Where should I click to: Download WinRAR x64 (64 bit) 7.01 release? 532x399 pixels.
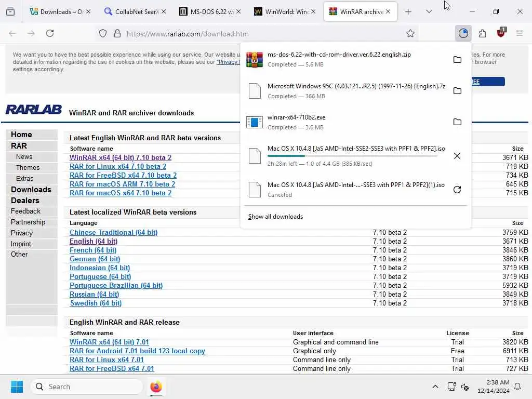coord(109,342)
